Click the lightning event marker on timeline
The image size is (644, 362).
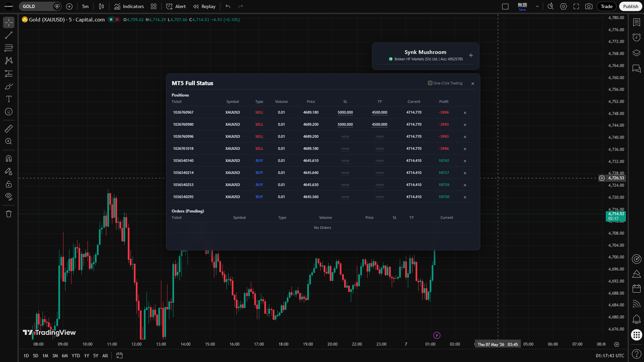click(x=437, y=335)
